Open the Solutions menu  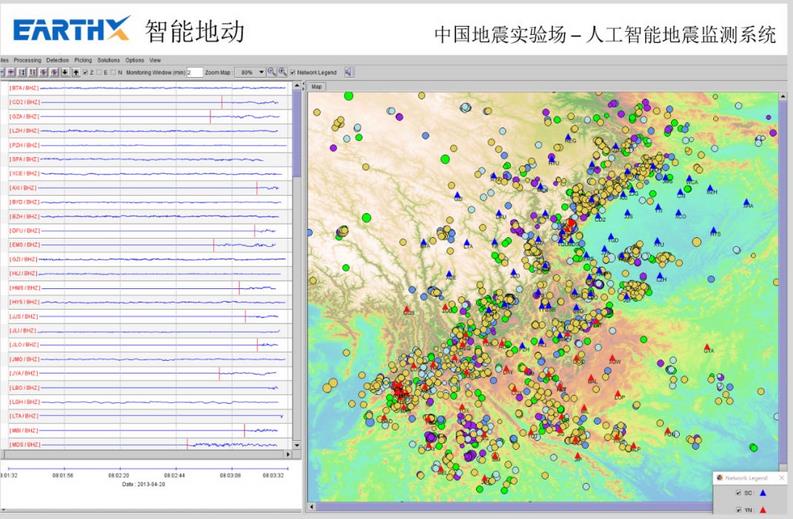click(108, 60)
